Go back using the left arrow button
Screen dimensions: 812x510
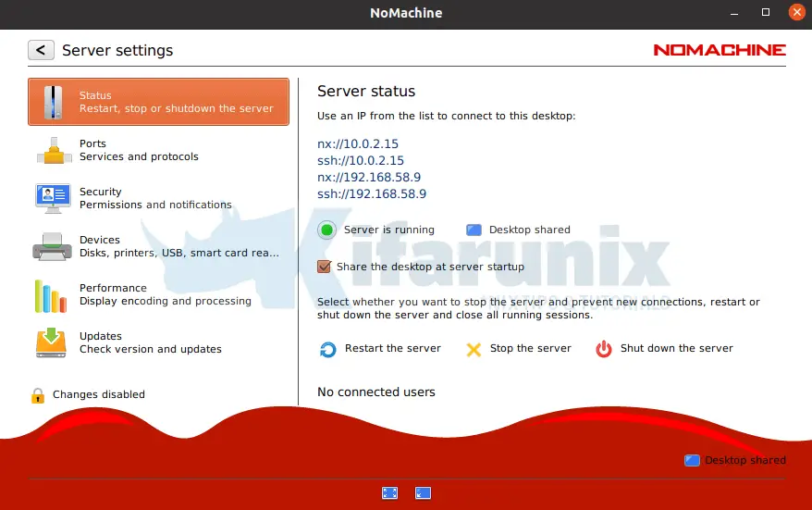coord(41,50)
